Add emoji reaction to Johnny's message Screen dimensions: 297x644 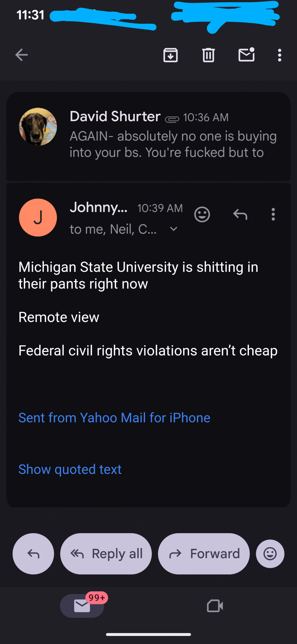click(202, 215)
